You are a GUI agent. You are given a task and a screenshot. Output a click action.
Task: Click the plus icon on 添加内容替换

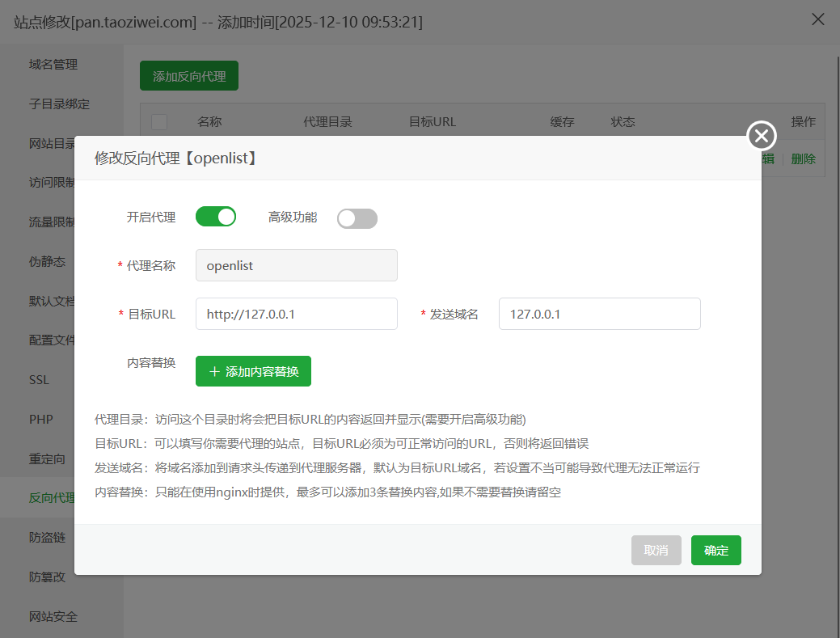pos(213,371)
